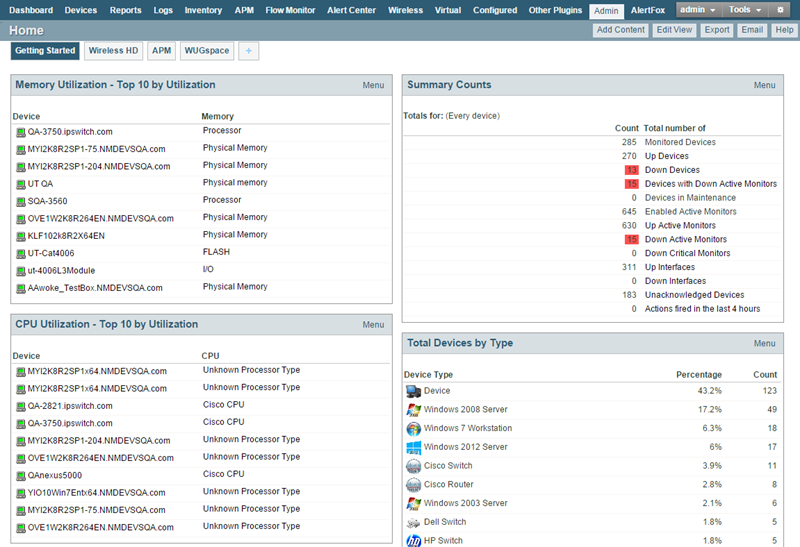Click the Cisco Router device icon
Screen dimensions: 800x547
coord(413,485)
